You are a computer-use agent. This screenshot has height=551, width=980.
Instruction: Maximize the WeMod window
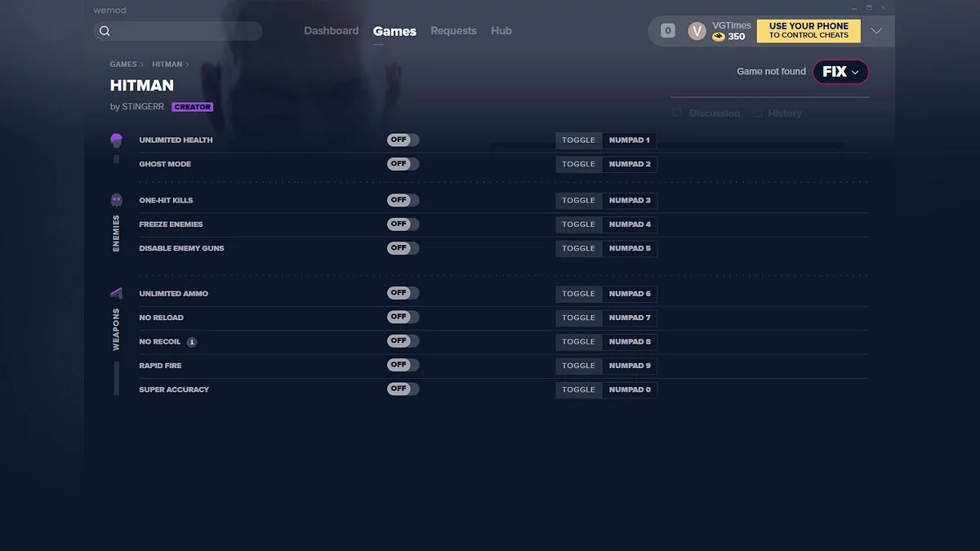pos(869,8)
